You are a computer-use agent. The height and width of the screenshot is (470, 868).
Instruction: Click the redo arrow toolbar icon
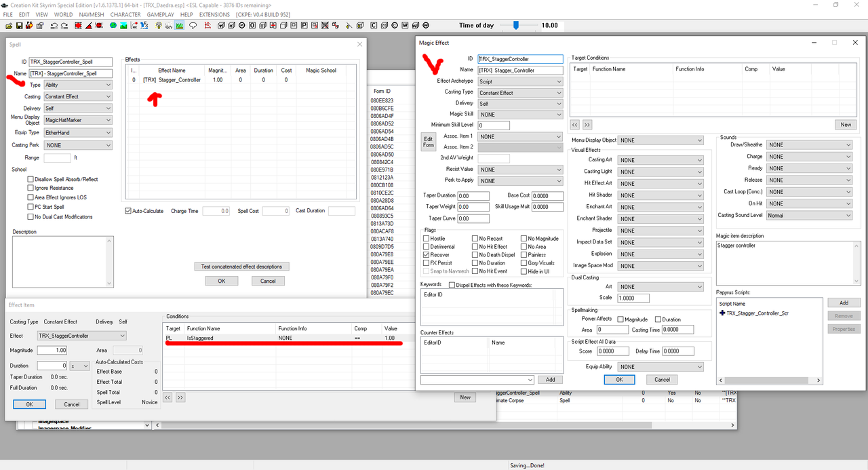[64, 26]
